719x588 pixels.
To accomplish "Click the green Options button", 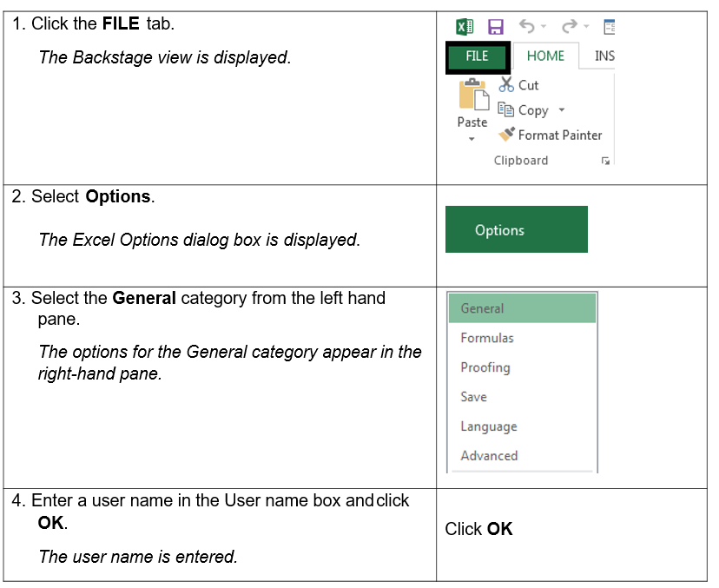I will [x=516, y=230].
